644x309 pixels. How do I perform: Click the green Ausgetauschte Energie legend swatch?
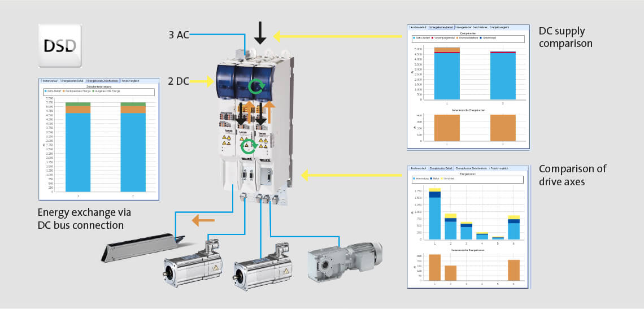(x=93, y=91)
